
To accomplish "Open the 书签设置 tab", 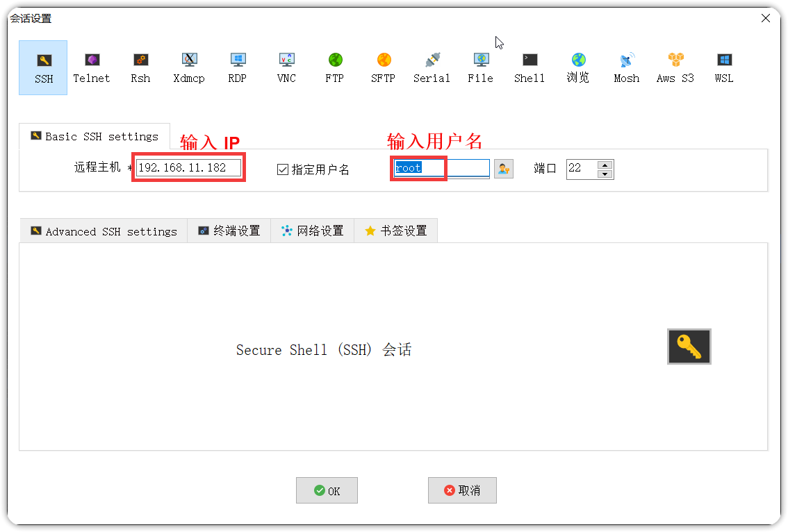I will pos(396,231).
